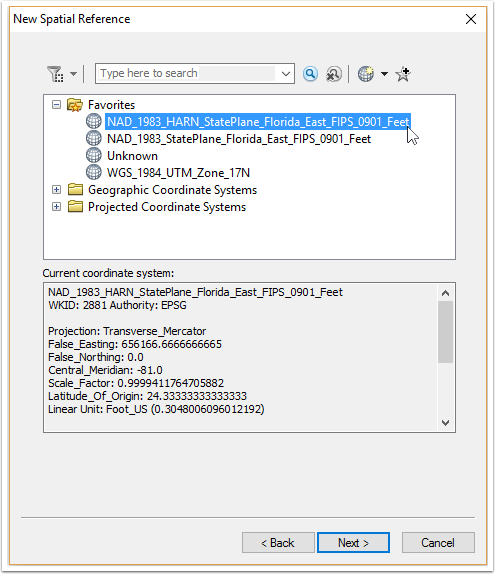Click globe icon beside WGS_1984_UTM_Zone_17N
Screen dimensions: 495x574
click(94, 172)
